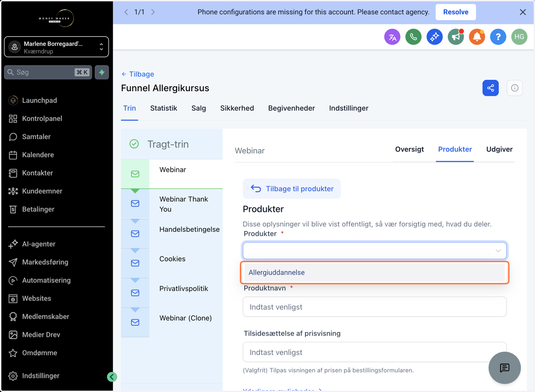The width and height of the screenshot is (535, 392).
Task: Switch to the Oversigt tab
Action: click(409, 149)
